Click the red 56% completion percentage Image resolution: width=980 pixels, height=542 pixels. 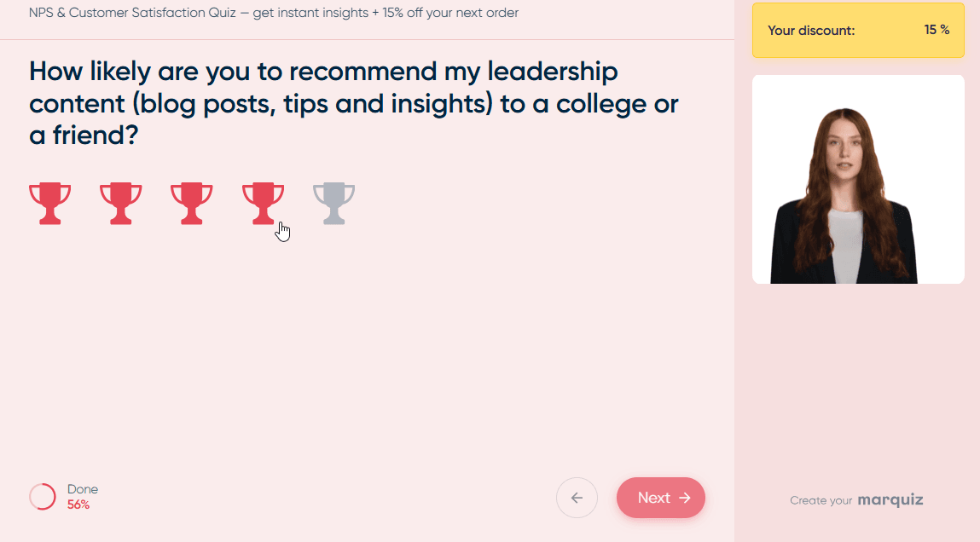pyautogui.click(x=78, y=505)
